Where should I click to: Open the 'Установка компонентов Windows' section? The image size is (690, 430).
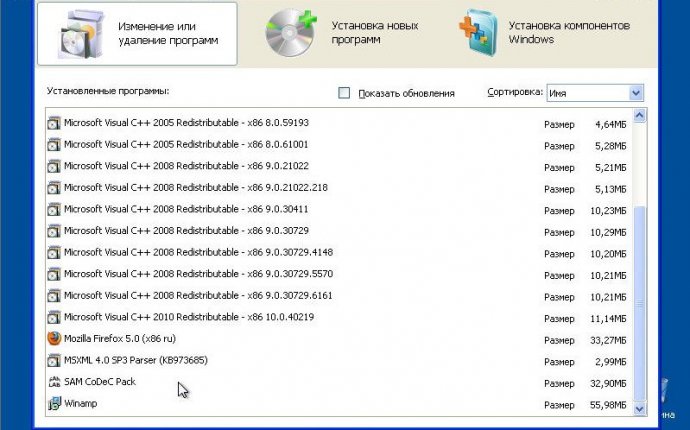[545, 33]
